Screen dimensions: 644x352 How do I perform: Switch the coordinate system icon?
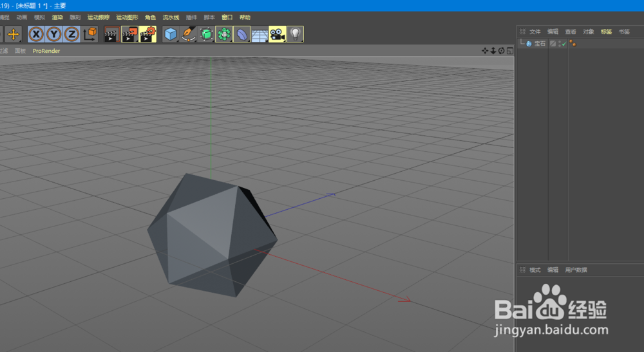tap(90, 35)
